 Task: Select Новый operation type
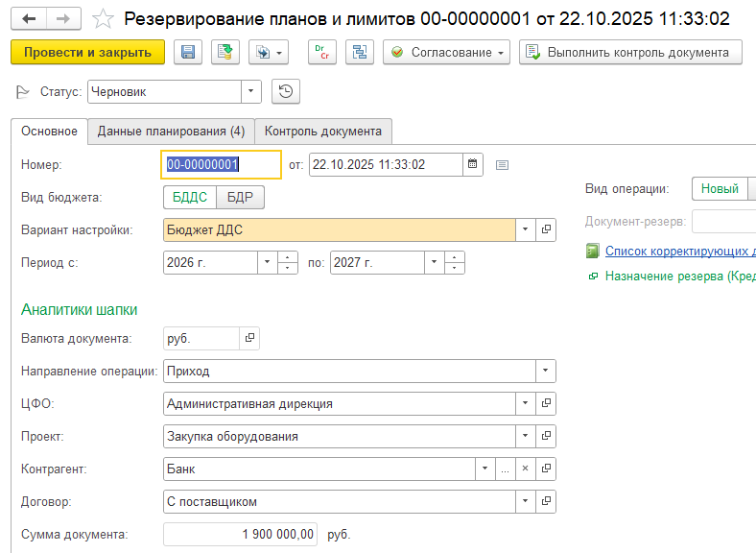pyautogui.click(x=720, y=189)
